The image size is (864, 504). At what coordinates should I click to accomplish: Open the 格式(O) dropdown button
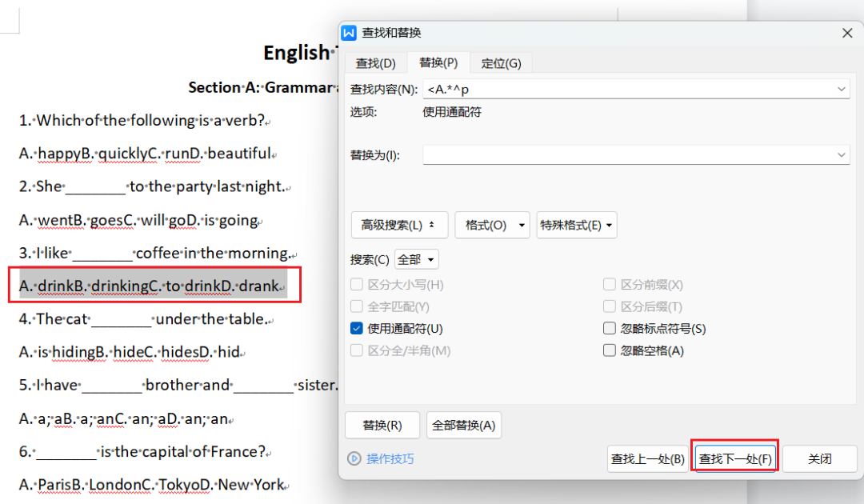point(492,225)
